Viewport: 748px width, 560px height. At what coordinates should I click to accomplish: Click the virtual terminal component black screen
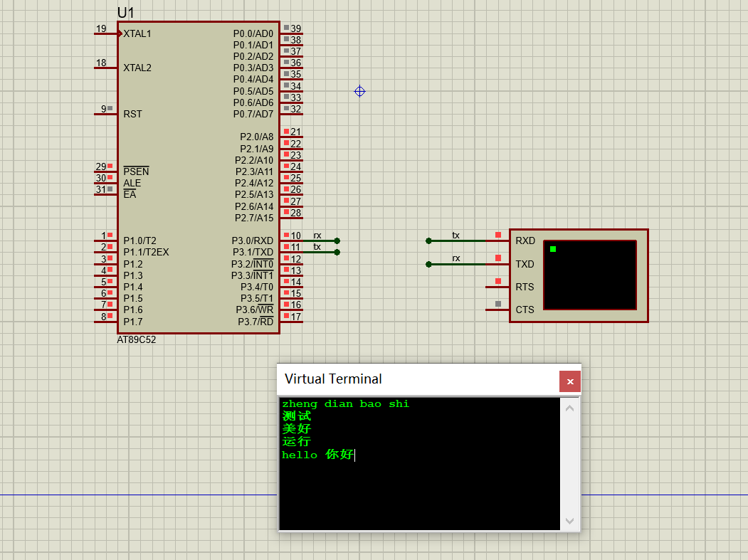point(590,275)
